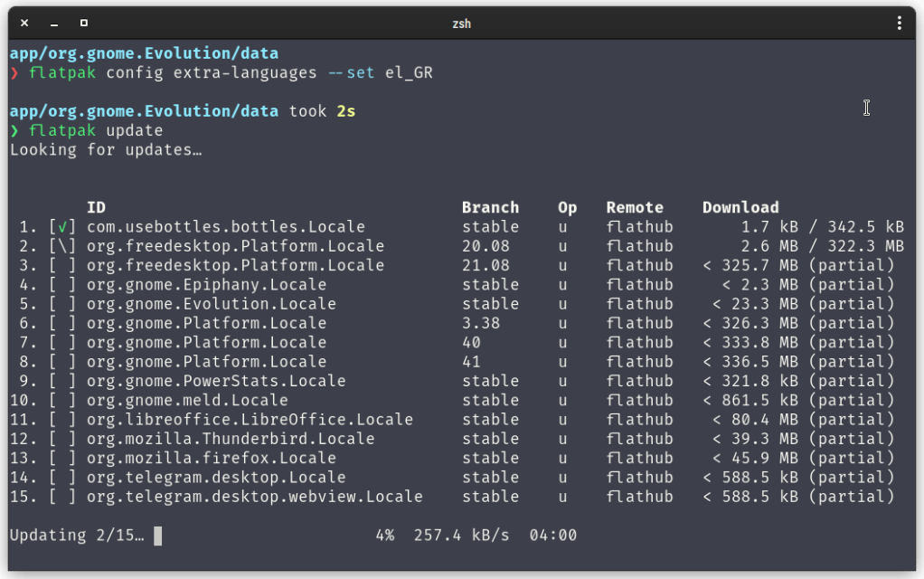This screenshot has height=579, width=924.
Task: Click the 257.4 kB/s download speed
Action: [461, 536]
